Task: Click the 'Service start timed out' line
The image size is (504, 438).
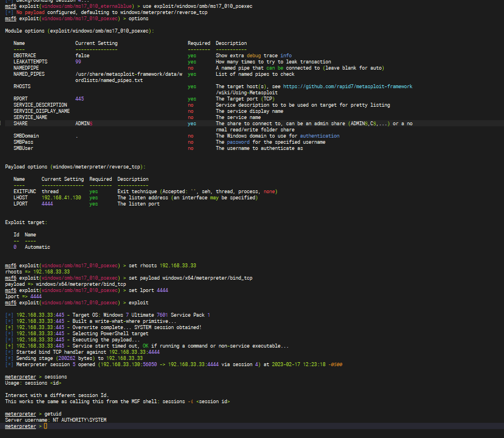Action: (x=147, y=346)
